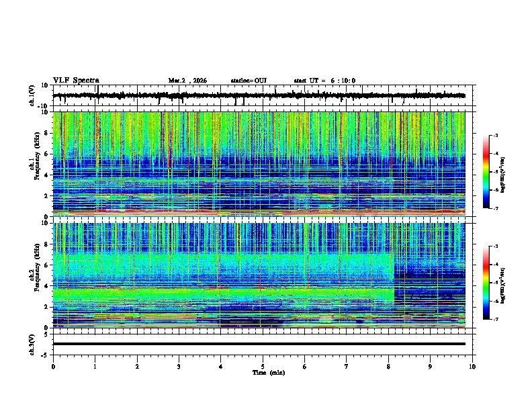
Task: Click the "4" kHz tick on ch.2 spectrogram
Action: pos(47,286)
